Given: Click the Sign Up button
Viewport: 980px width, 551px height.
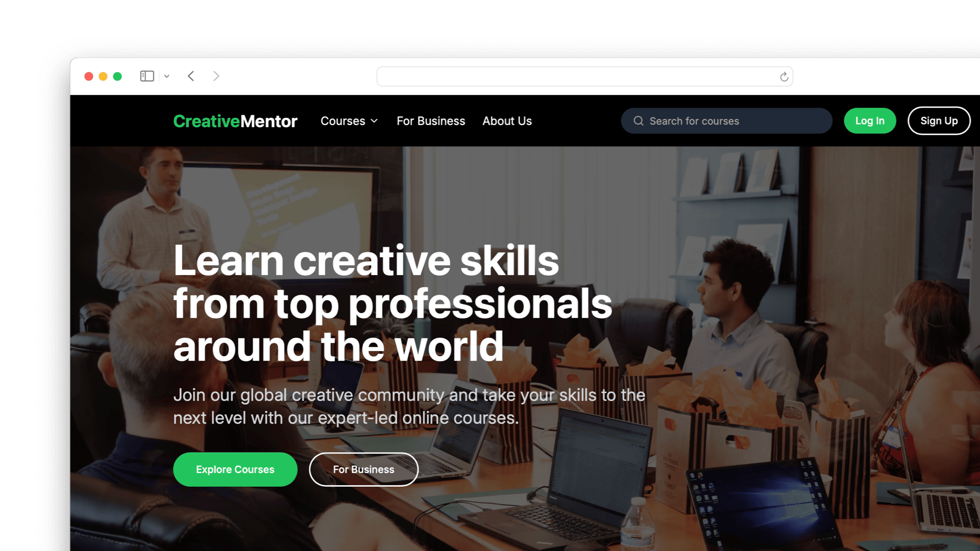Looking at the screenshot, I should tap(939, 121).
